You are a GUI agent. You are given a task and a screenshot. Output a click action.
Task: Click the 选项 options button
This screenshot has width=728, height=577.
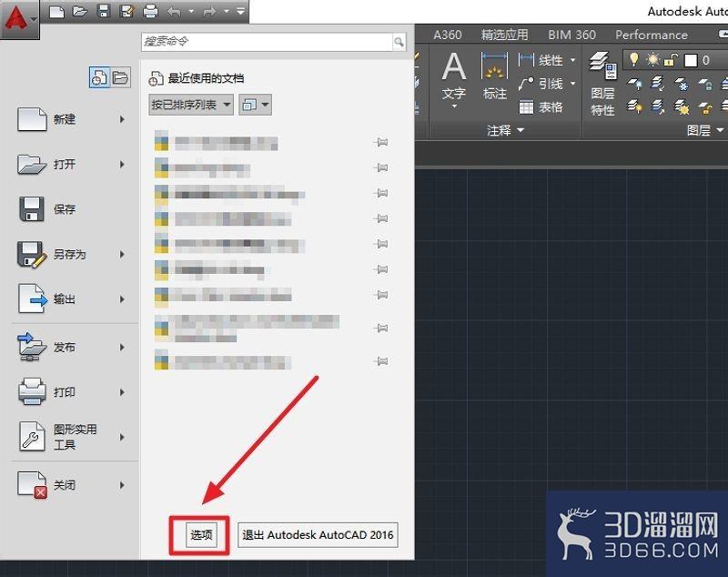(201, 535)
